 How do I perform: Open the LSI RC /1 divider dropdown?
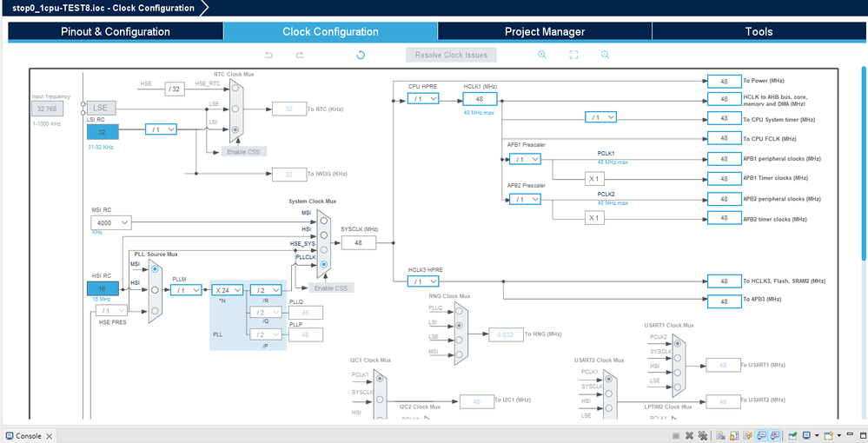coord(161,129)
